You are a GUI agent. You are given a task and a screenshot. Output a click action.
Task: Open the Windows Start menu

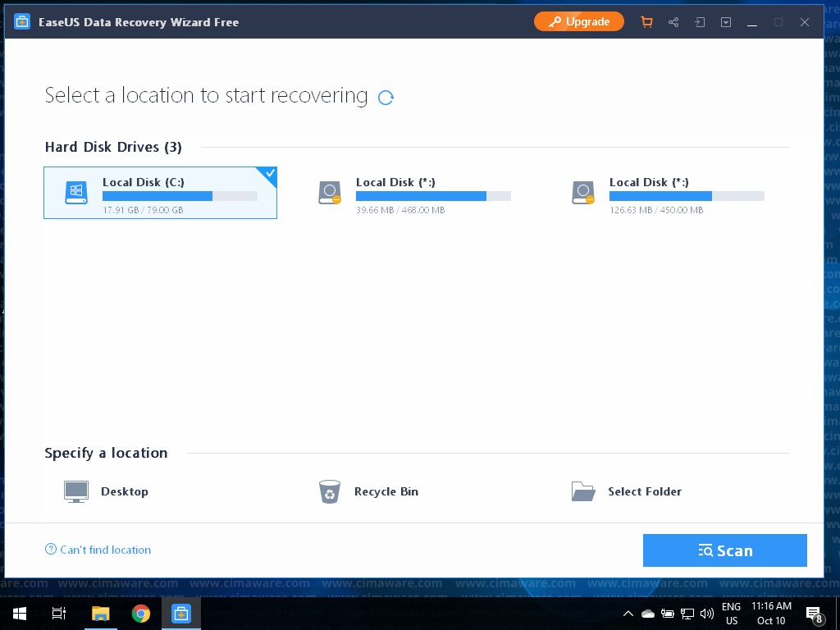pos(20,614)
